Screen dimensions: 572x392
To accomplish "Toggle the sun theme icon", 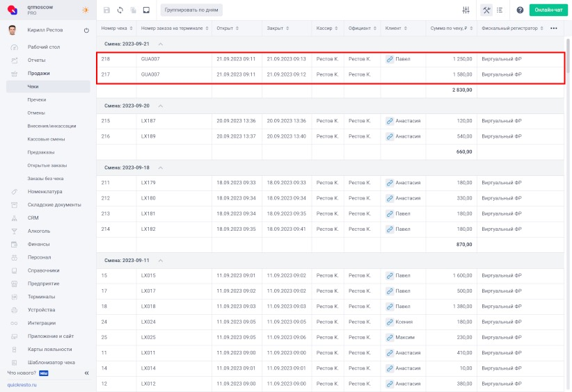I will click(86, 10).
